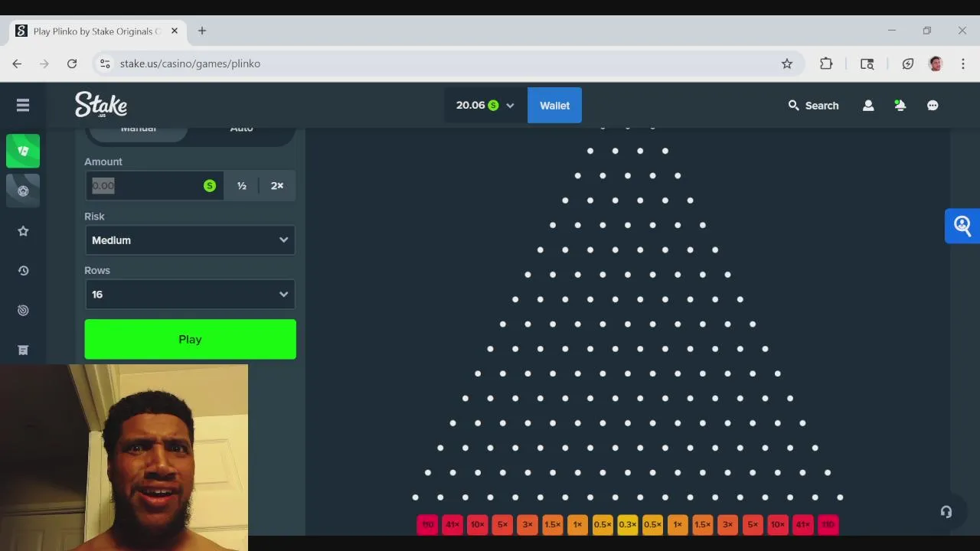Open the Wallet
The image size is (980, 551).
pos(554,106)
